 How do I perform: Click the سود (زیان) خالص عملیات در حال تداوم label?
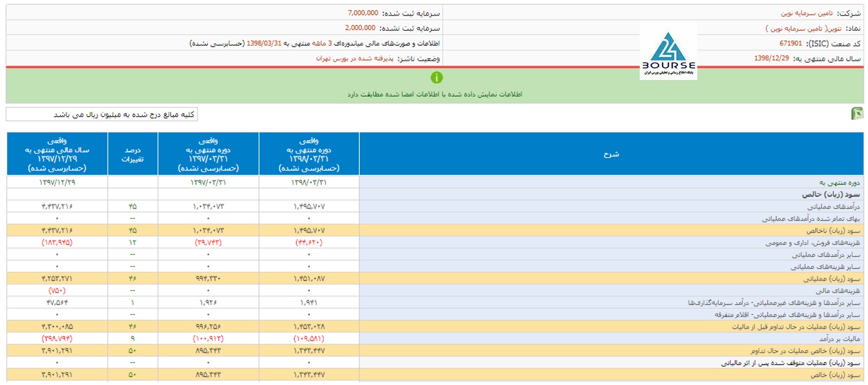805,351
